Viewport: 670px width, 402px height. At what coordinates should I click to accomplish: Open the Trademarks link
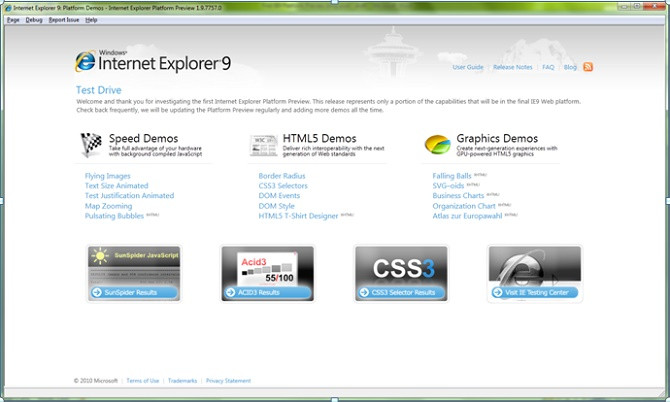coord(182,381)
